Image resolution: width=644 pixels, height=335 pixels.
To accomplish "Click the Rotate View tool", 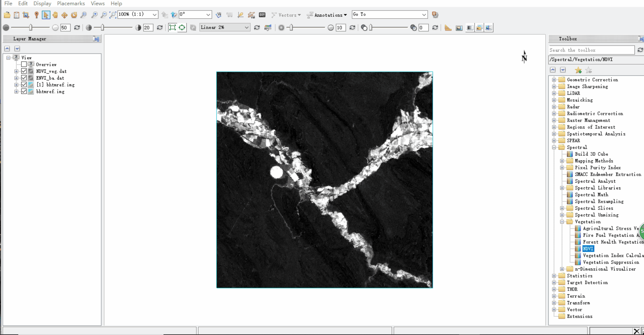I will [74, 15].
